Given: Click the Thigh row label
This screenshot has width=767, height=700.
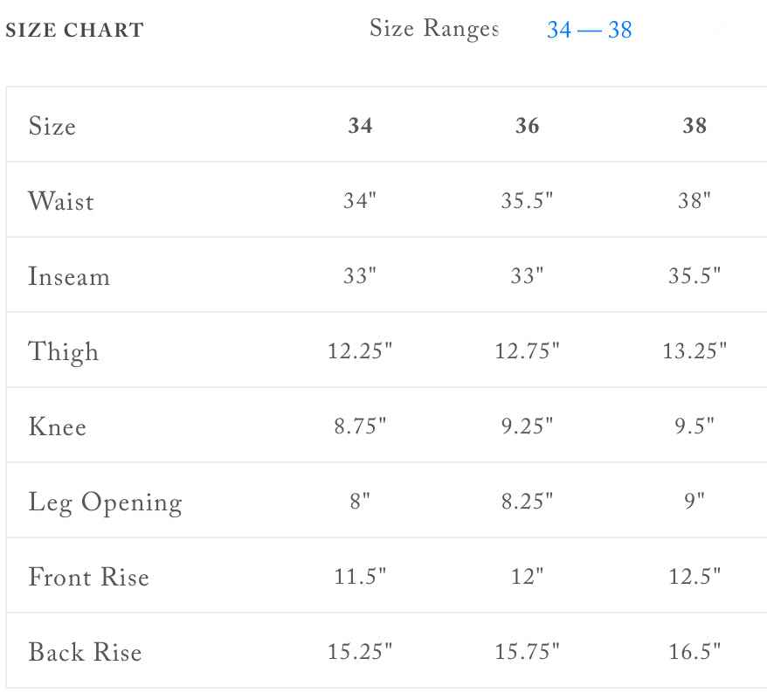Looking at the screenshot, I should [x=64, y=351].
